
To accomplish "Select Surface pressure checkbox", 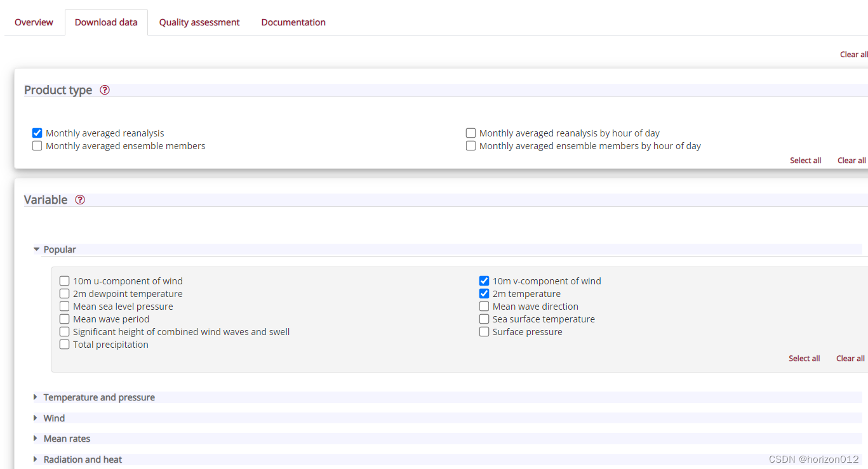I will pyautogui.click(x=484, y=332).
